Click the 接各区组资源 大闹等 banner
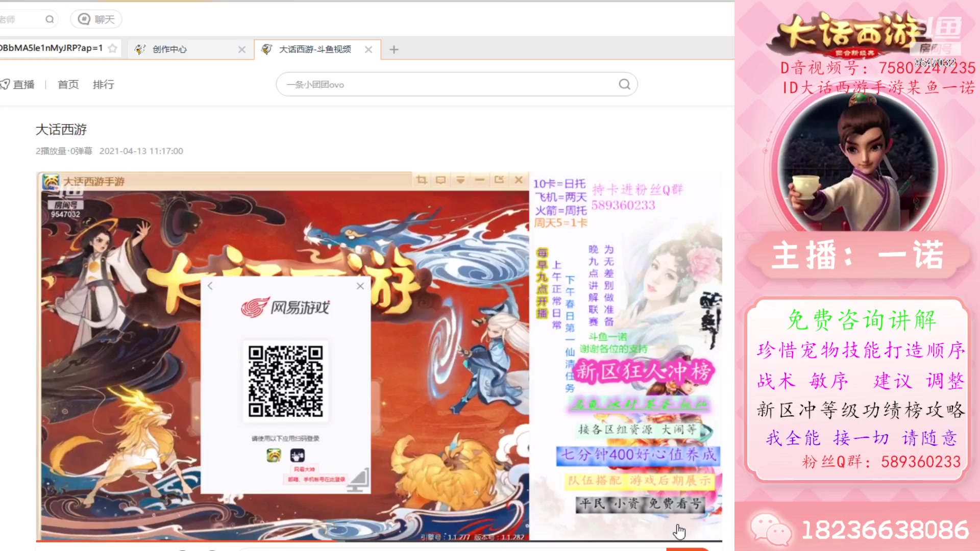The image size is (980, 551). pyautogui.click(x=638, y=430)
